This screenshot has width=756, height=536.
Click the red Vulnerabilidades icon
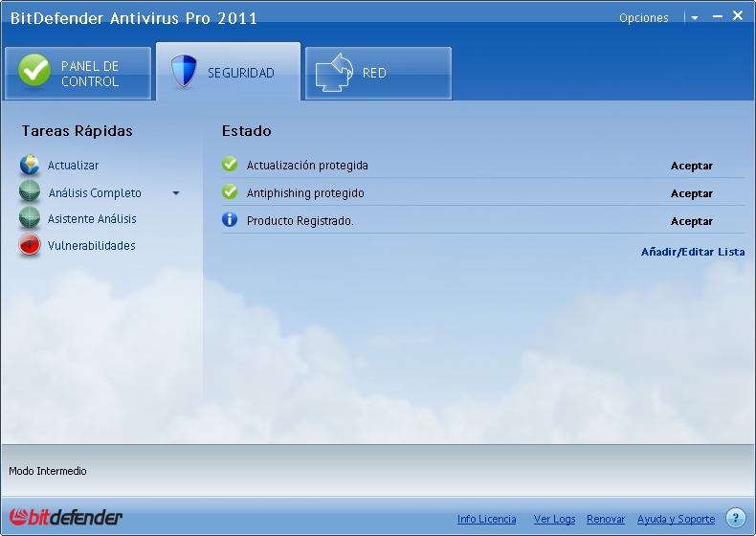pos(30,246)
